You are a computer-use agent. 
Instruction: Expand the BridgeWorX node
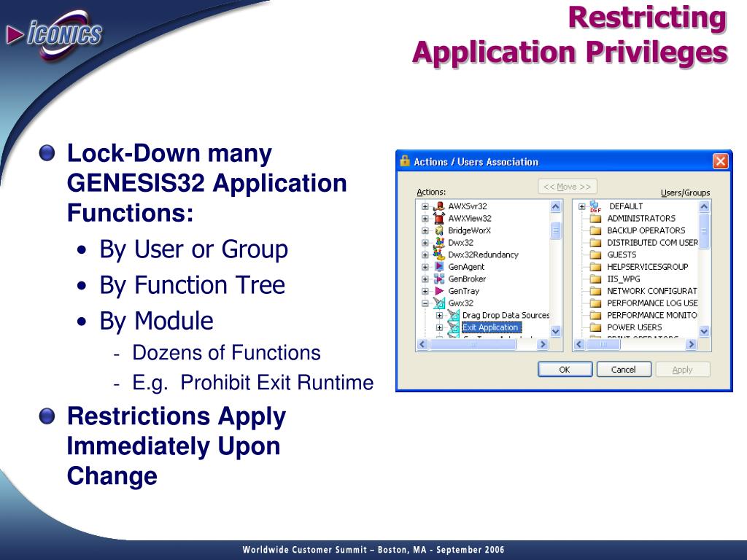point(425,230)
